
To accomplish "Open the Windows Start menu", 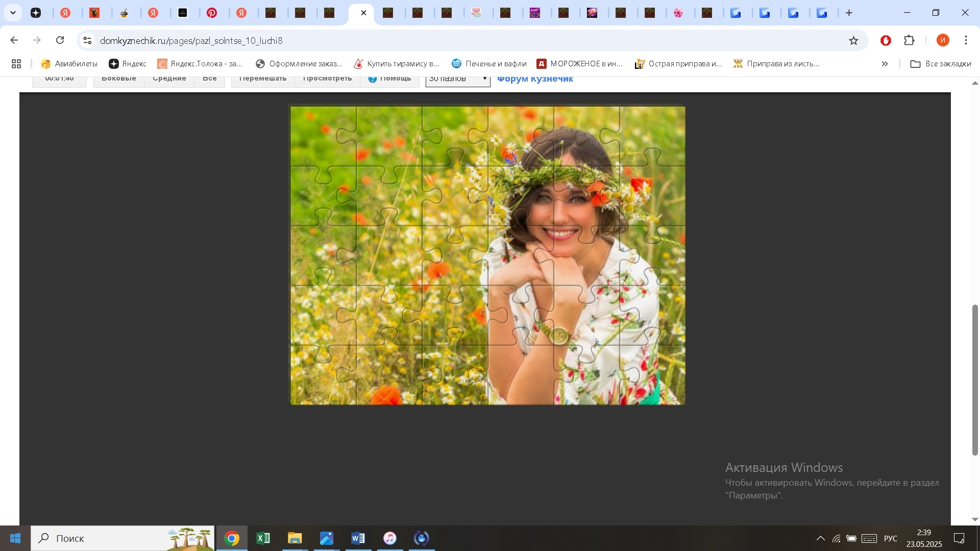I will point(15,538).
